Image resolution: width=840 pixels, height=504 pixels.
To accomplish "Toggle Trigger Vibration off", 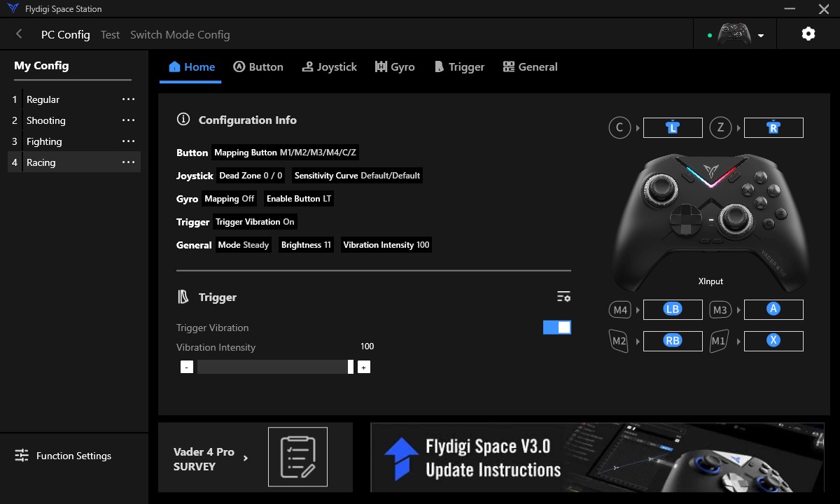I will [556, 327].
